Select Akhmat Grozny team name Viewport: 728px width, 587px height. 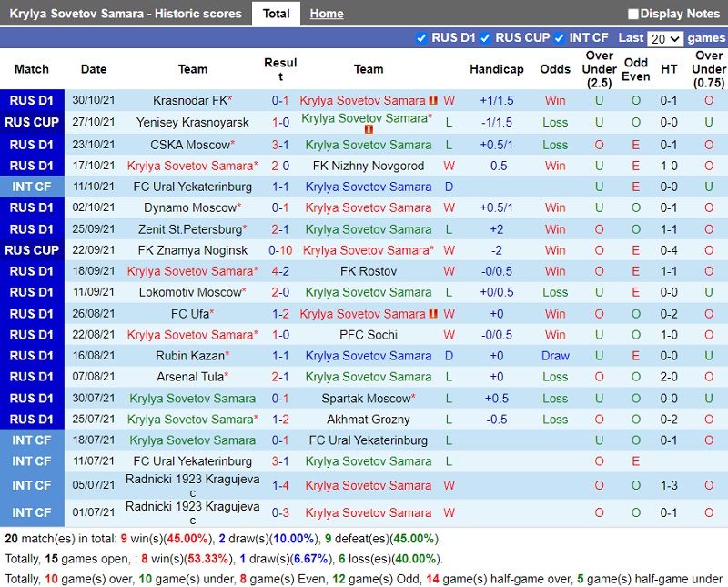tap(369, 420)
